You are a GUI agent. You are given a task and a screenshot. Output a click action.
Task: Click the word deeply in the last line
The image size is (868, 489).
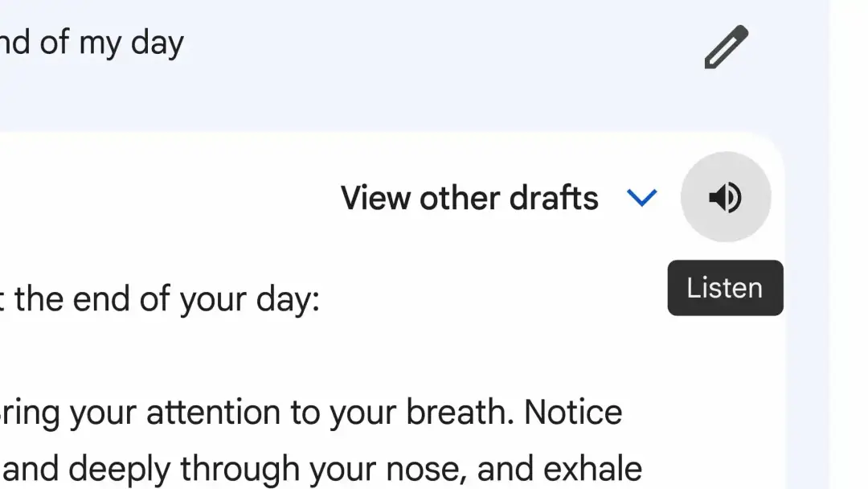coord(119,470)
